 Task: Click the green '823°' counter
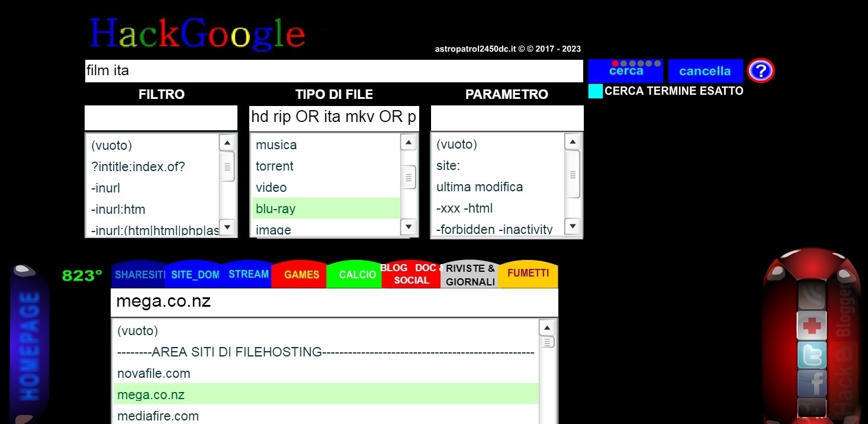tap(82, 276)
